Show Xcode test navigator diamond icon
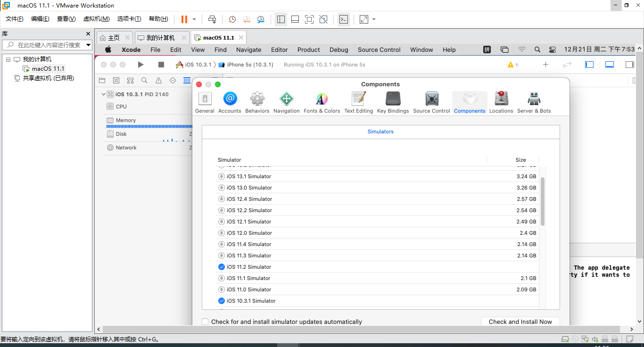644x347 pixels. (173, 81)
